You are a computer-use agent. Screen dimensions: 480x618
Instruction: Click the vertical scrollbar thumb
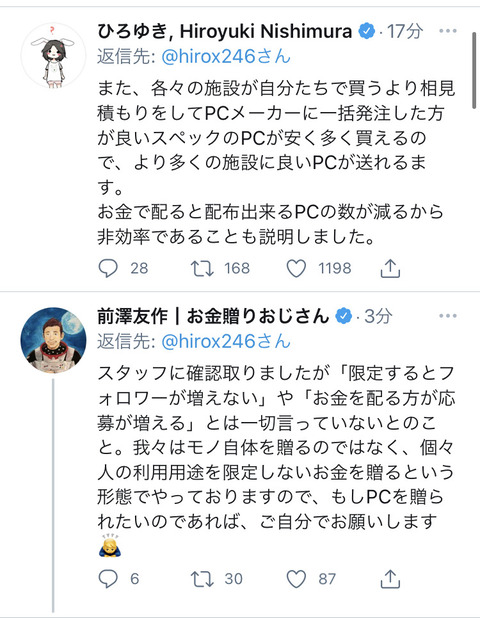click(474, 70)
